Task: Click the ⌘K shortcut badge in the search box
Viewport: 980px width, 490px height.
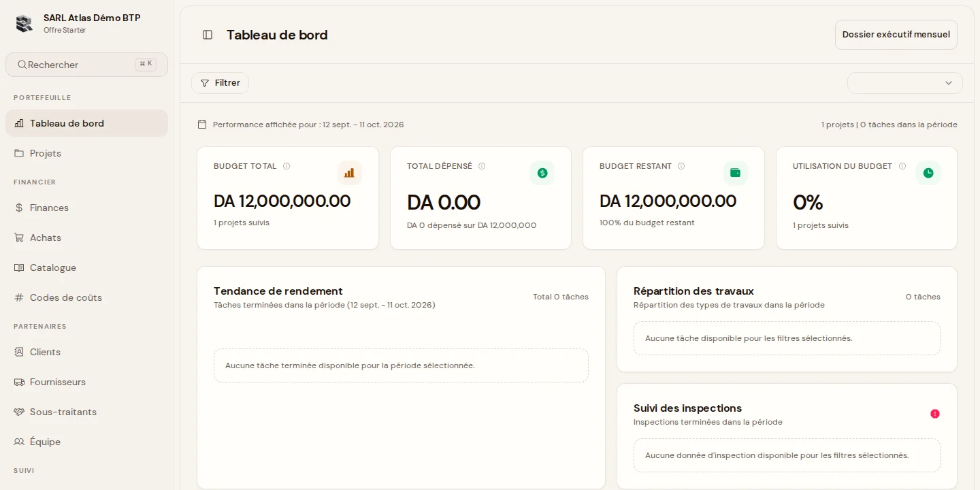Action: tap(146, 64)
